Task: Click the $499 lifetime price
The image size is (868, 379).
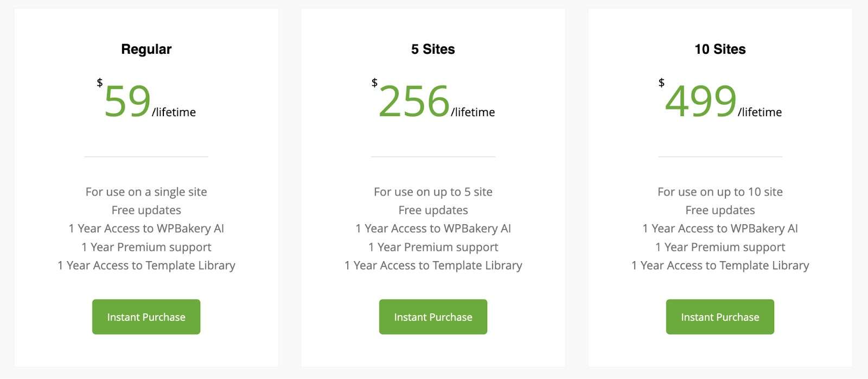Action: 700,100
